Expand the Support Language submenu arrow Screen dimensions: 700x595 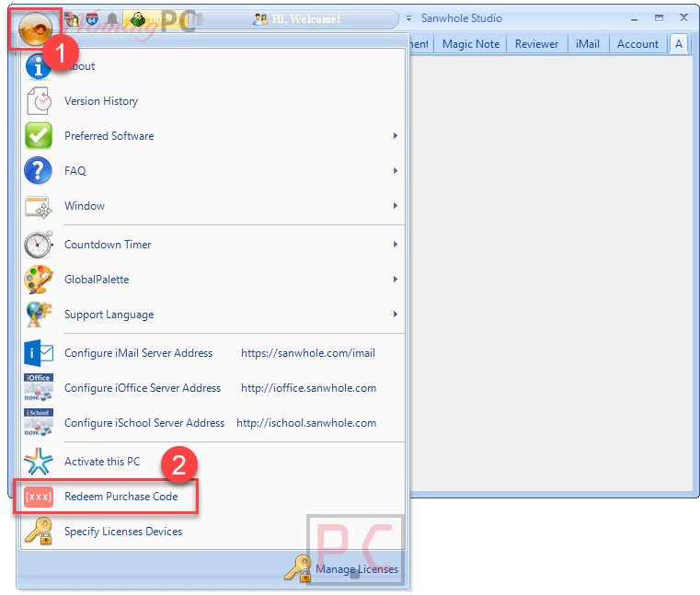[396, 315]
